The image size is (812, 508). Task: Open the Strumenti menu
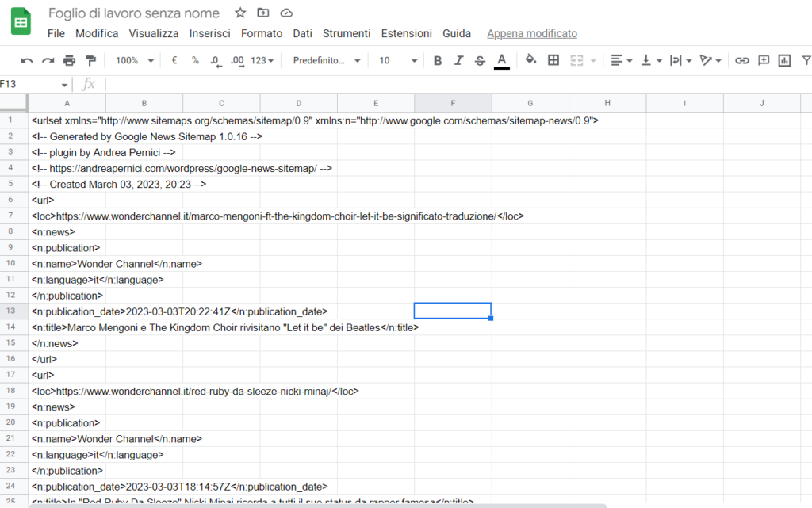(x=347, y=33)
